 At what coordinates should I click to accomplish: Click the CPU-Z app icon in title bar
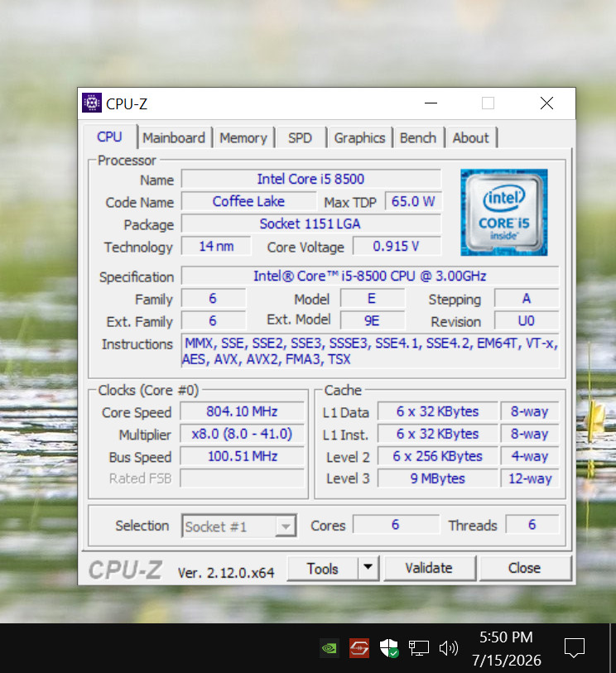tap(92, 103)
